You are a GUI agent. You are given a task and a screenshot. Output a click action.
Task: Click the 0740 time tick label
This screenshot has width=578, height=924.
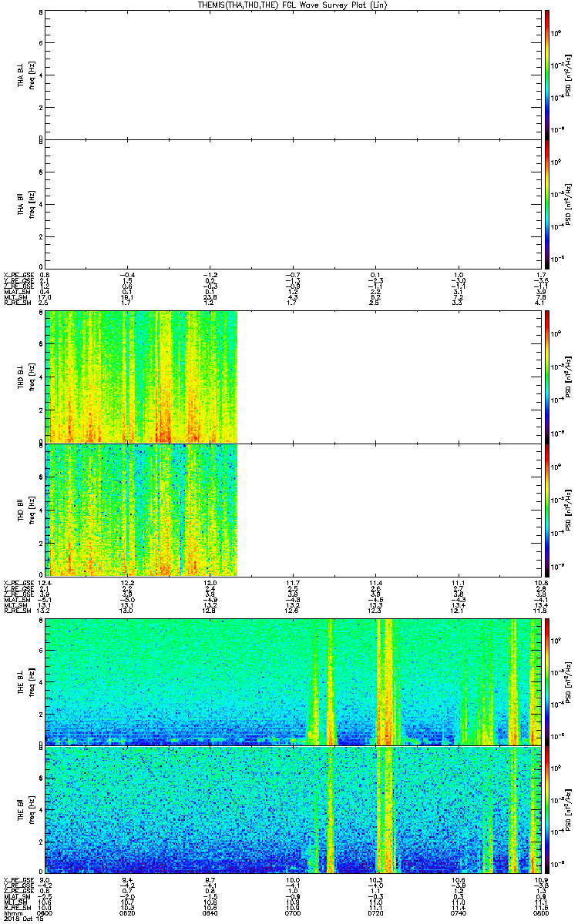tap(459, 912)
